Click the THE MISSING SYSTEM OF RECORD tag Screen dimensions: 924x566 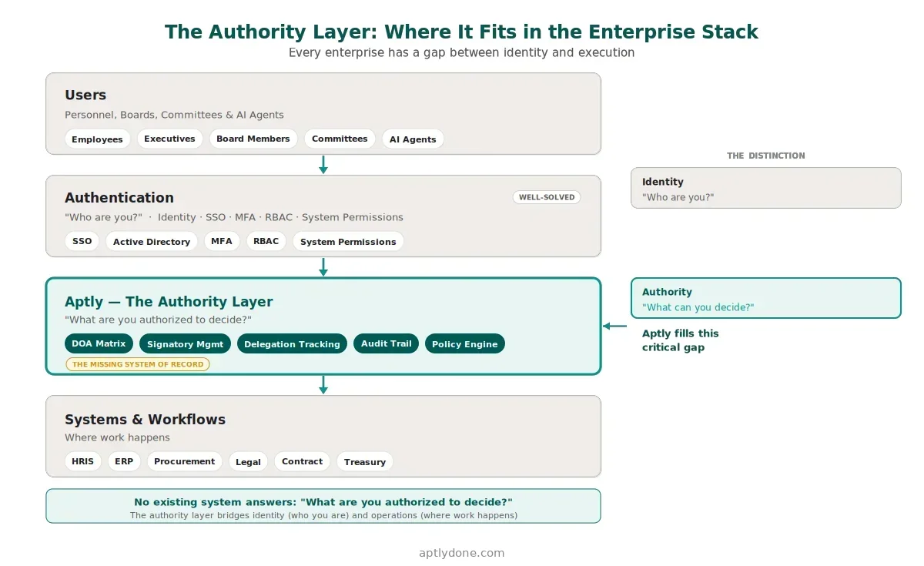point(138,363)
